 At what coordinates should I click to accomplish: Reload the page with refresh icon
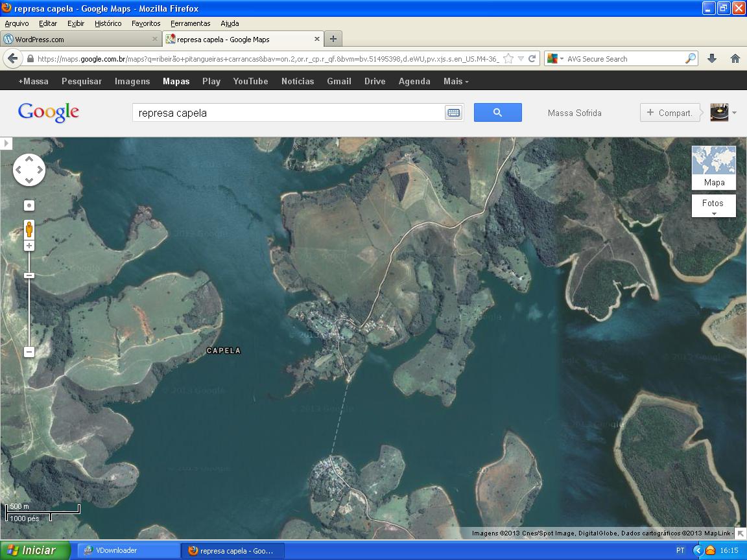[532, 58]
